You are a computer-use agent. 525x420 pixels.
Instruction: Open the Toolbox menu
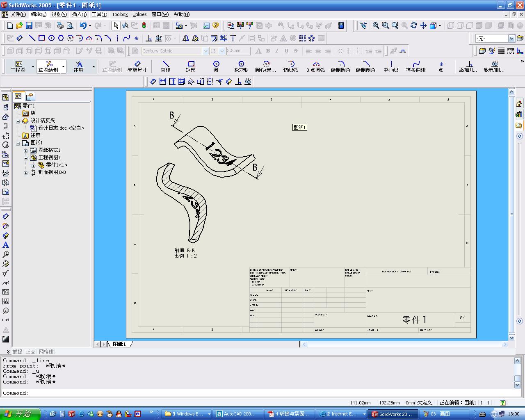(x=120, y=14)
